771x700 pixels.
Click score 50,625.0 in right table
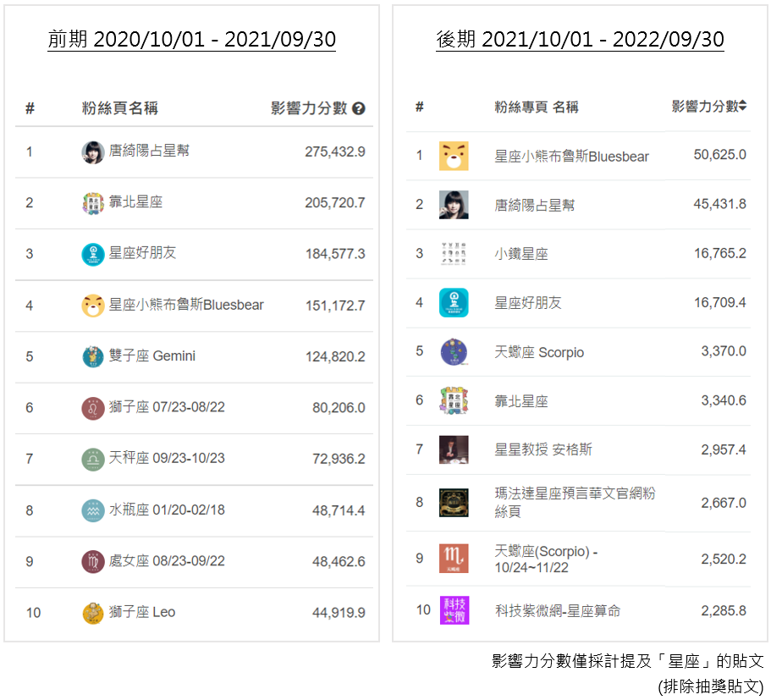click(x=720, y=154)
